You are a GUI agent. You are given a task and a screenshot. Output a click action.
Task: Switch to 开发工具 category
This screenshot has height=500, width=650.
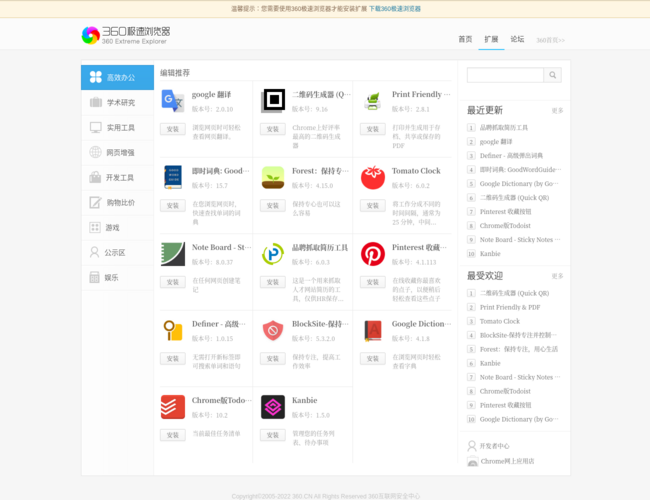(x=117, y=177)
